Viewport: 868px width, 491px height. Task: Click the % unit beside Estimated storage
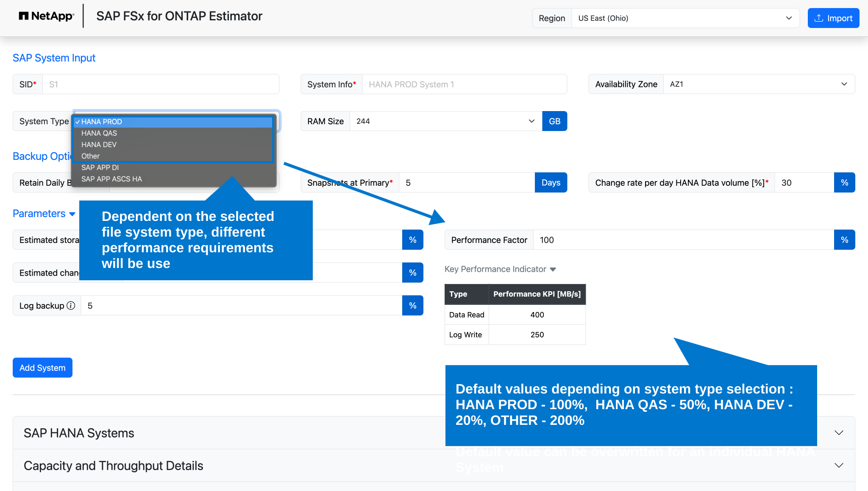pos(412,240)
